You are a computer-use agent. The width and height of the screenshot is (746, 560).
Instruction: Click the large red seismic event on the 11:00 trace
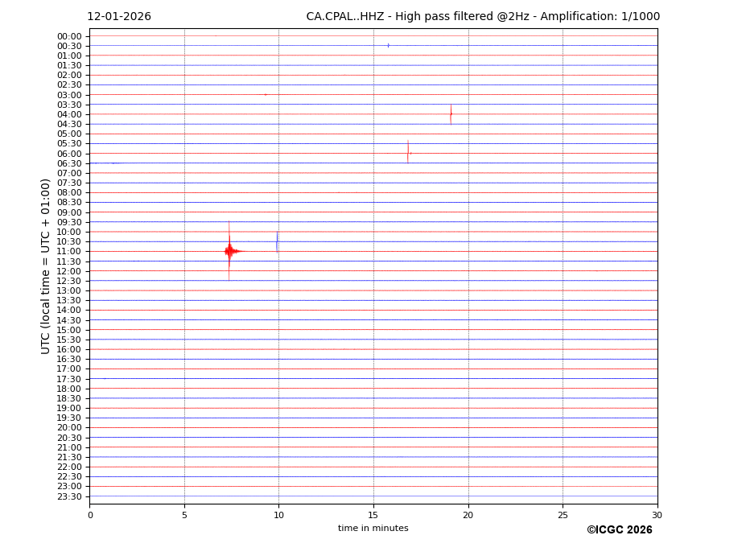click(229, 251)
